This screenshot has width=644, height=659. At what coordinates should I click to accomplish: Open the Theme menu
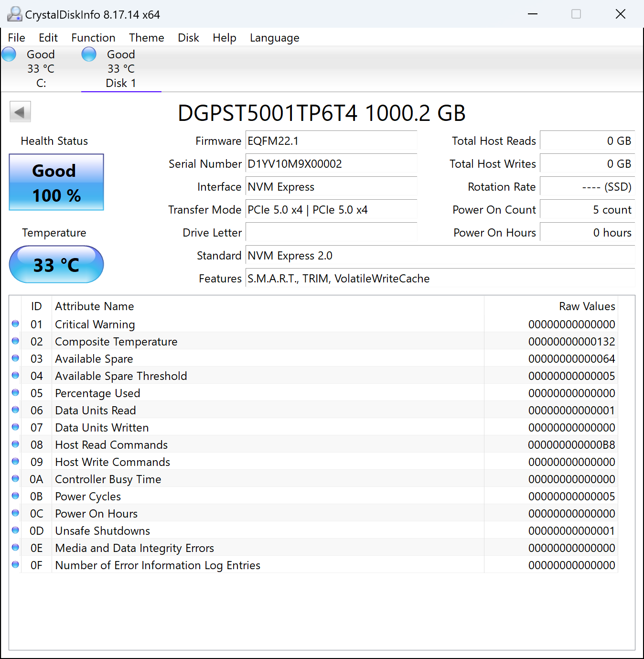146,38
